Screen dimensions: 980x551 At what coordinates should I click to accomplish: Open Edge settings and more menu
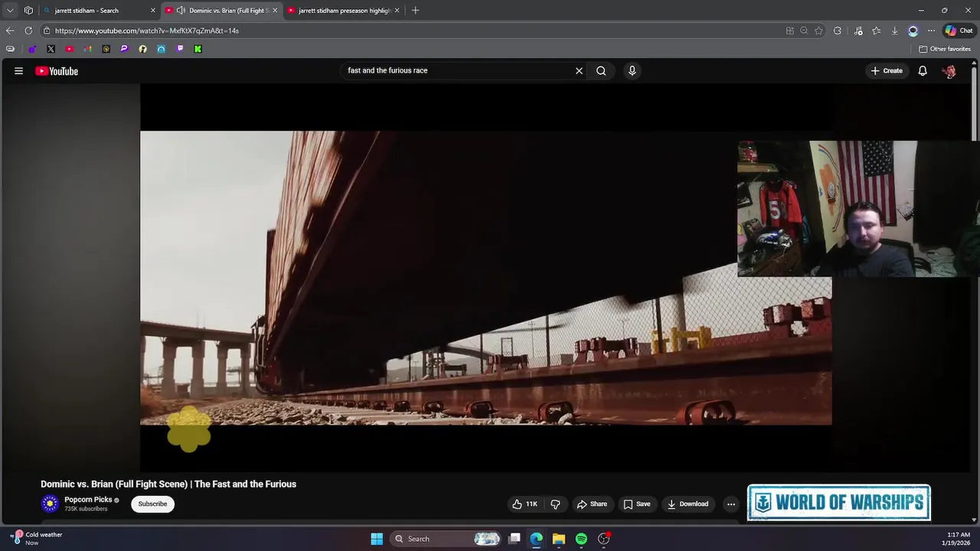[931, 31]
